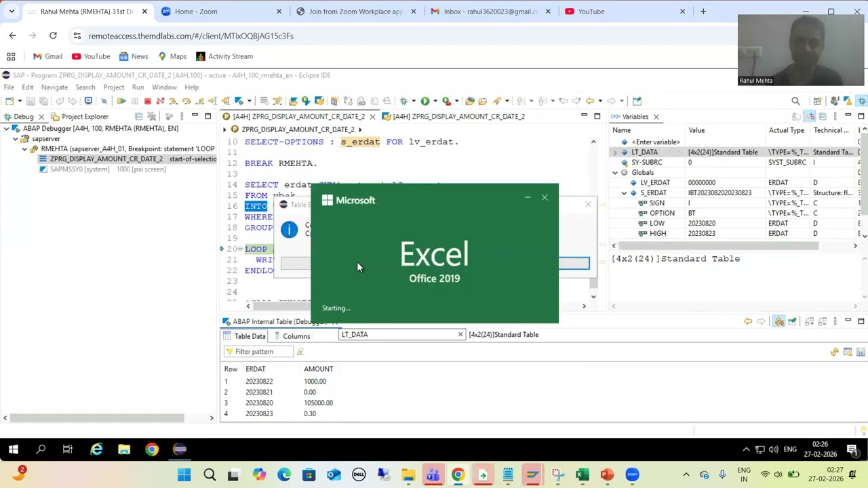The height and width of the screenshot is (488, 868).
Task: Collapse the S_ERDAT structure node
Action: tap(624, 193)
